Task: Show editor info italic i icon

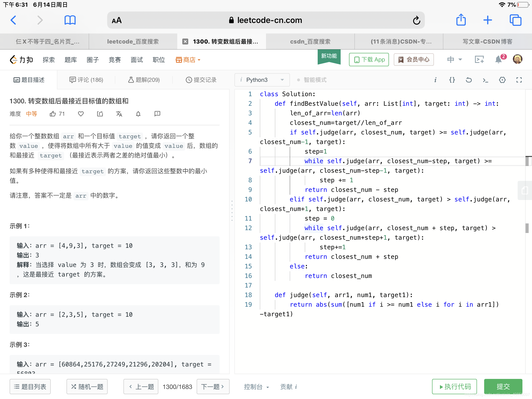Action: pos(435,80)
